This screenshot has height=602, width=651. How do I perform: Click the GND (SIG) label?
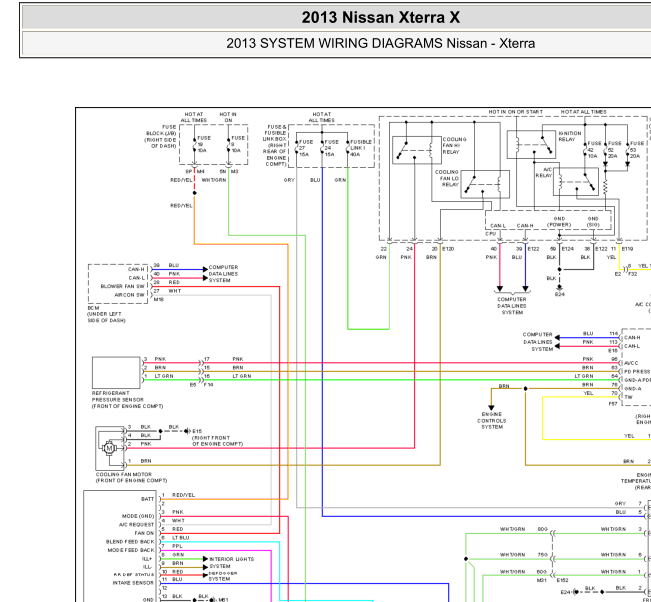593,222
